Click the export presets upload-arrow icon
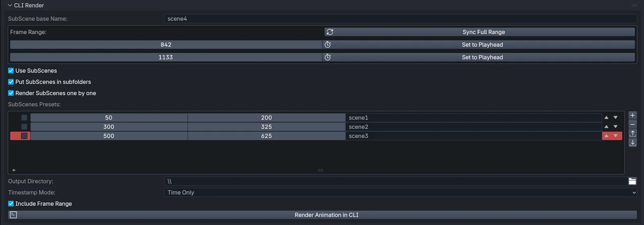Image resolution: width=644 pixels, height=225 pixels. (x=632, y=134)
